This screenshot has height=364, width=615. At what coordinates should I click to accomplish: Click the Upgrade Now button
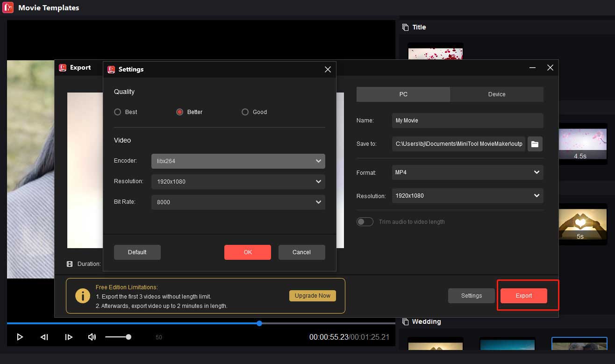(x=313, y=296)
